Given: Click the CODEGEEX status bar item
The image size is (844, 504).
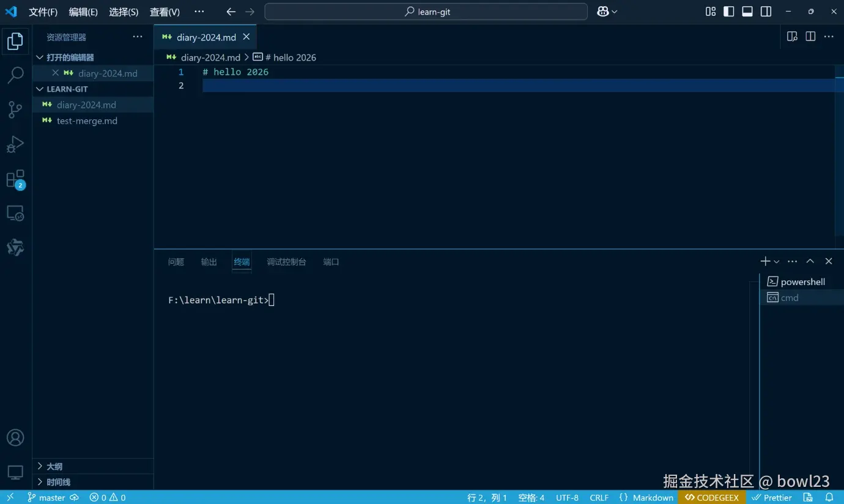Looking at the screenshot, I should [x=712, y=497].
